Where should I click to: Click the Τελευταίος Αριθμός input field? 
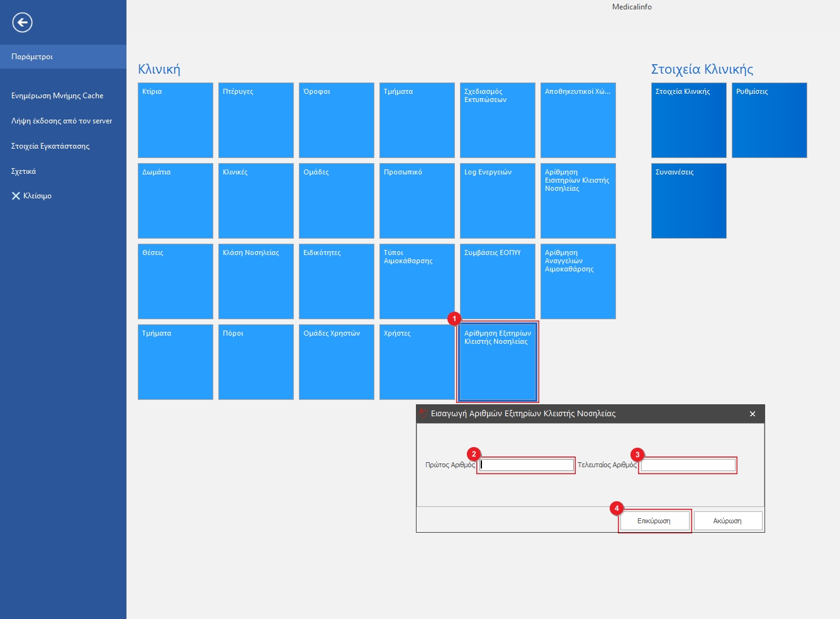[688, 465]
